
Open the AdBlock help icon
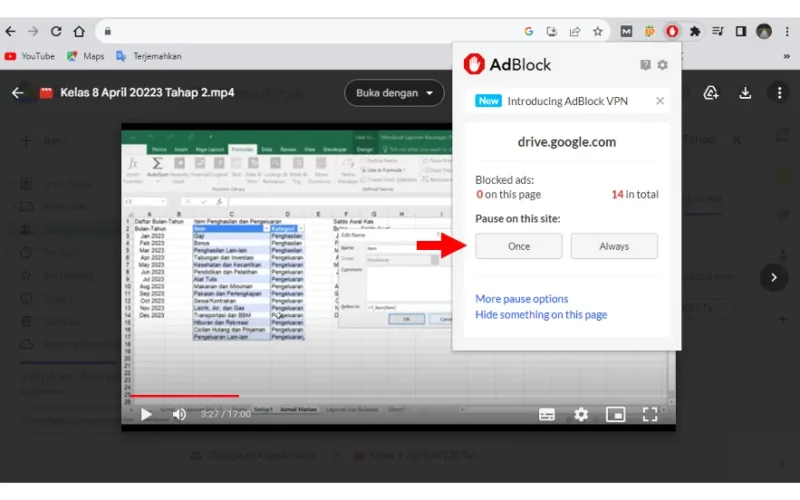point(645,65)
